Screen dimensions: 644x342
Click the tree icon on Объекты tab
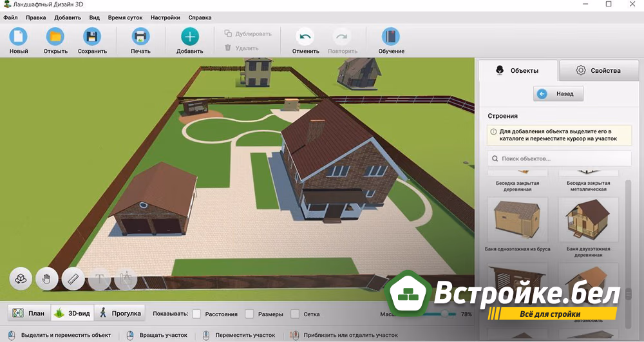click(x=500, y=70)
